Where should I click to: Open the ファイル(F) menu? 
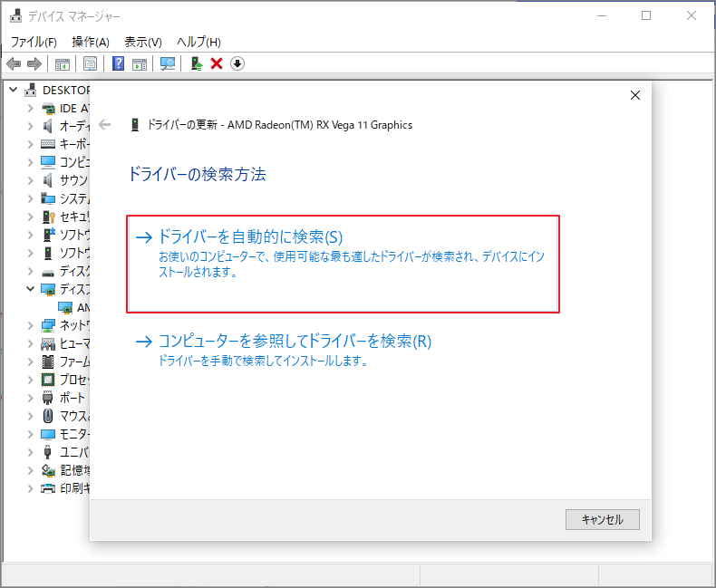(x=34, y=42)
